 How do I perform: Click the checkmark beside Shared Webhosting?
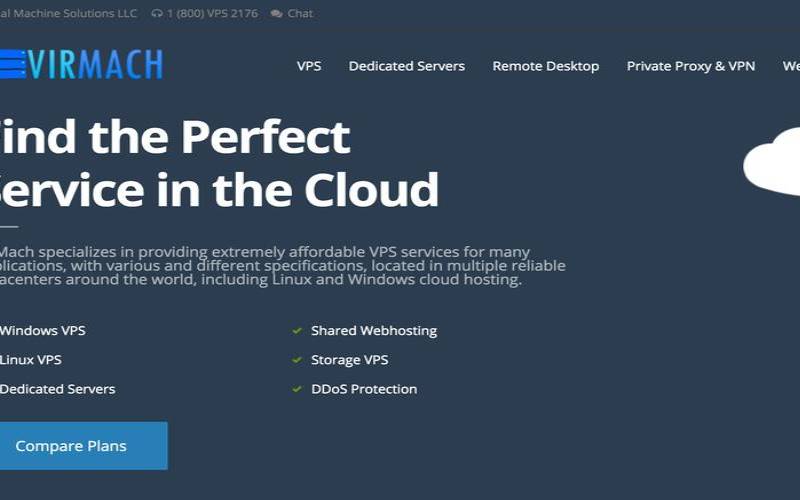[297, 331]
